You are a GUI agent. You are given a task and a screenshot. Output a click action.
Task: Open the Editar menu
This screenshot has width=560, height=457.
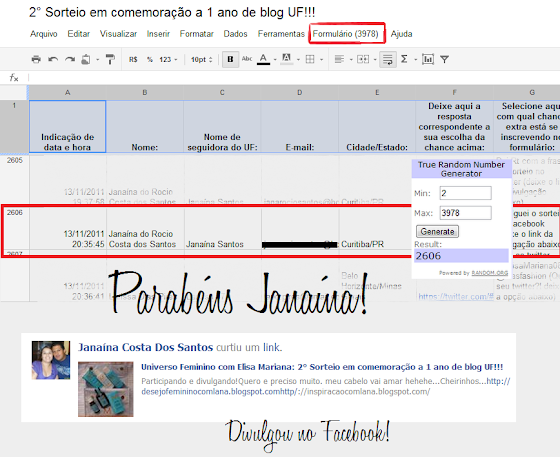click(x=79, y=34)
